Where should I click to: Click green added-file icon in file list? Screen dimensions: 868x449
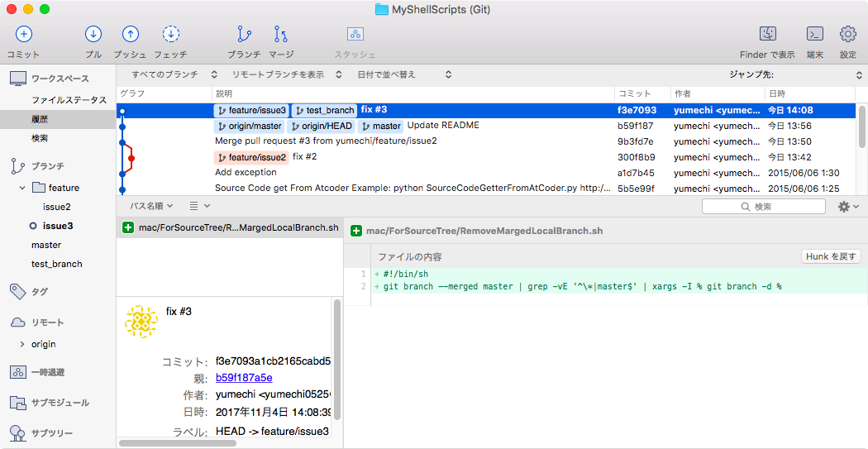(128, 227)
